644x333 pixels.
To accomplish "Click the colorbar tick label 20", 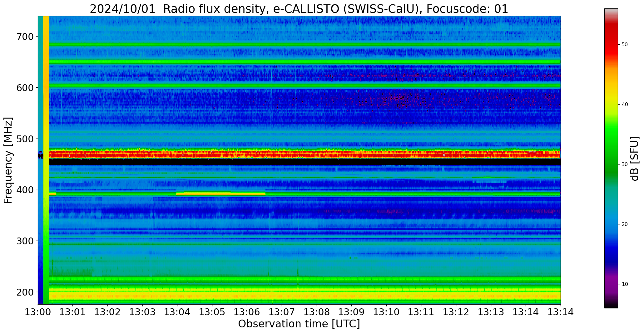I will pos(625,224).
